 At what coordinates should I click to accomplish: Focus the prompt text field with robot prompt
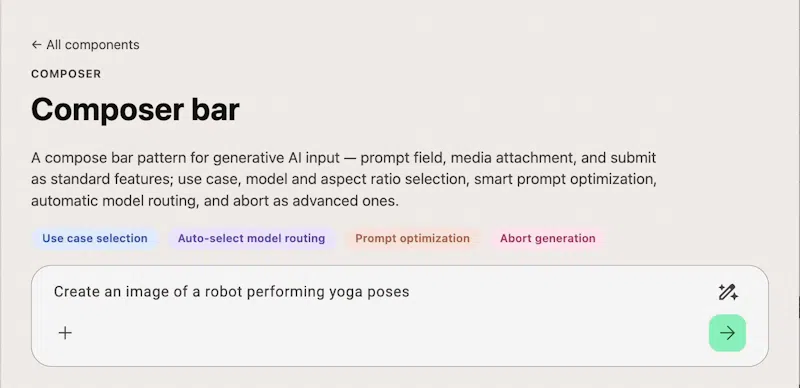[x=380, y=292]
